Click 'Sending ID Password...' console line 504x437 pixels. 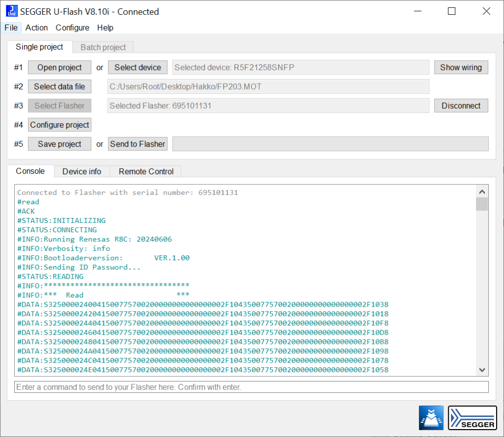[x=79, y=267]
